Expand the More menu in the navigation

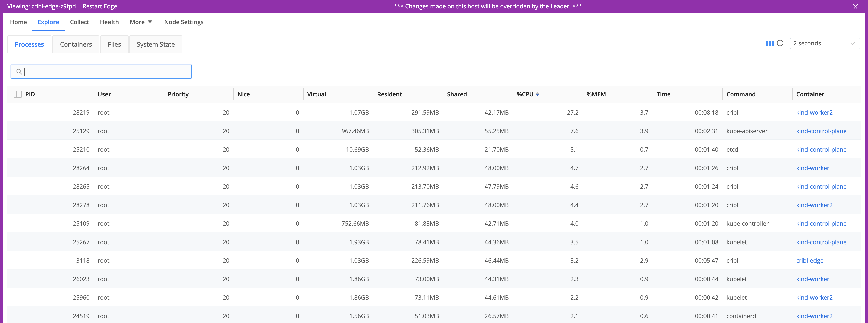click(140, 22)
